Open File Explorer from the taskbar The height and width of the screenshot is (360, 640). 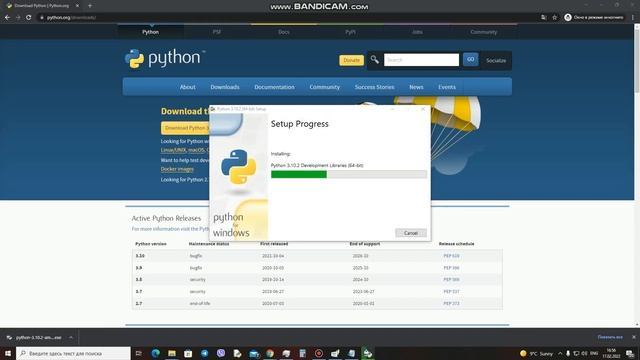(172, 353)
